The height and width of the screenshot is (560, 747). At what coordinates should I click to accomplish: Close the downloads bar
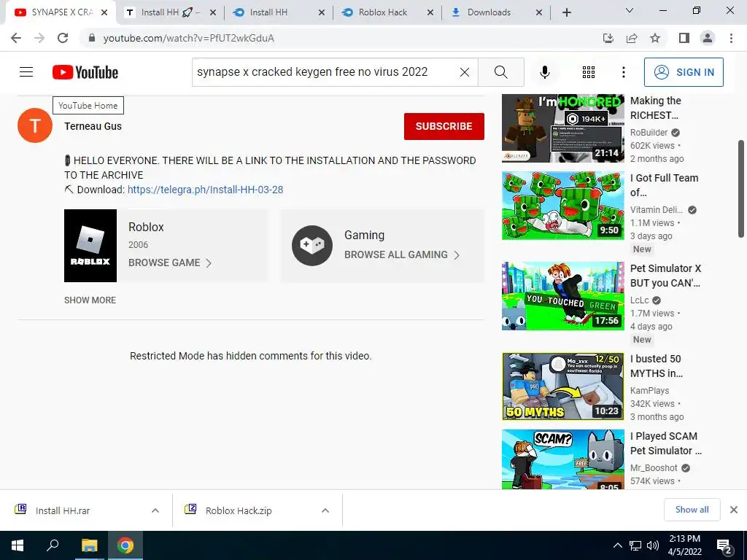coord(734,510)
